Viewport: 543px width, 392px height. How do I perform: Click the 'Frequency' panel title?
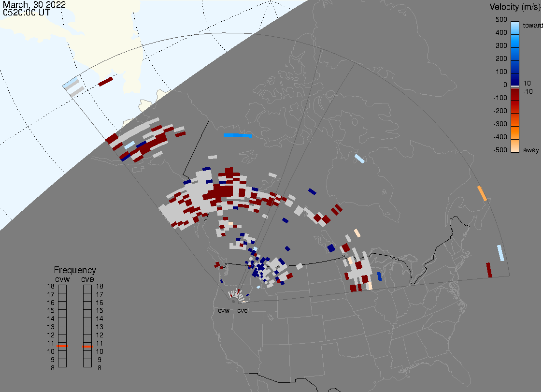pyautogui.click(x=75, y=270)
